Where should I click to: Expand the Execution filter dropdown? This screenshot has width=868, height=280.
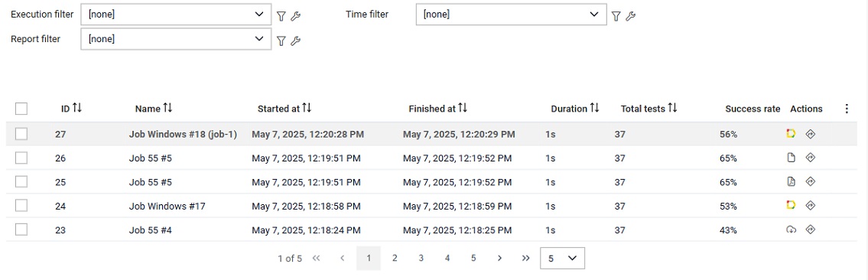pyautogui.click(x=176, y=15)
